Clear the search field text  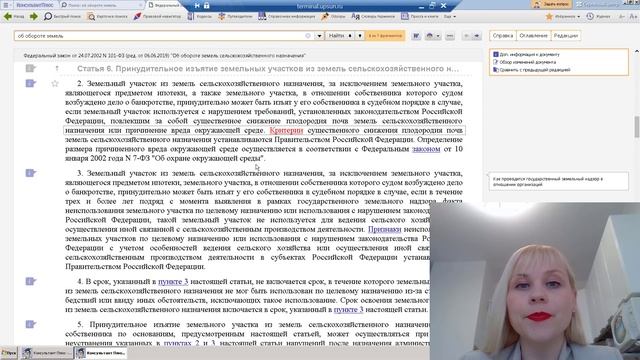pos(308,36)
